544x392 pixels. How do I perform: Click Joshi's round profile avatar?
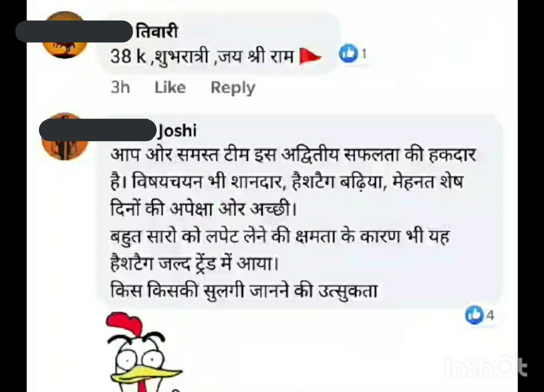pyautogui.click(x=65, y=137)
